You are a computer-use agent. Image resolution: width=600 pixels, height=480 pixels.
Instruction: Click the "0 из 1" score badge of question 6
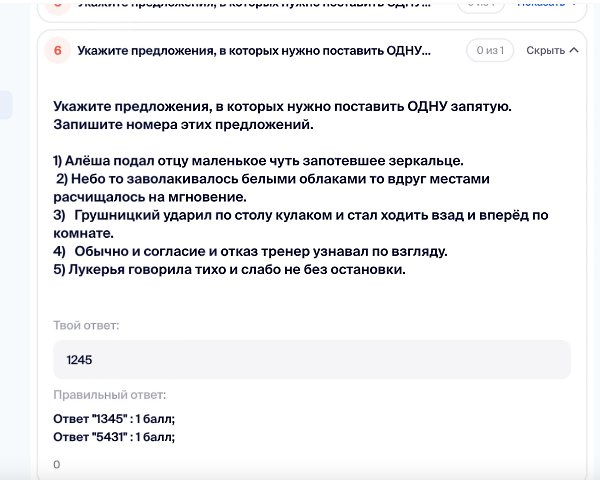point(490,50)
